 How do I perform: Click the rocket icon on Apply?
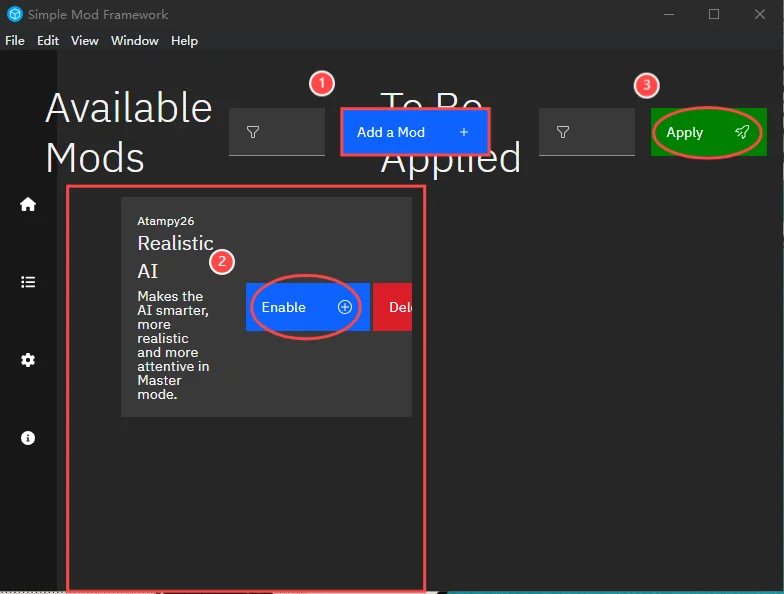point(741,132)
